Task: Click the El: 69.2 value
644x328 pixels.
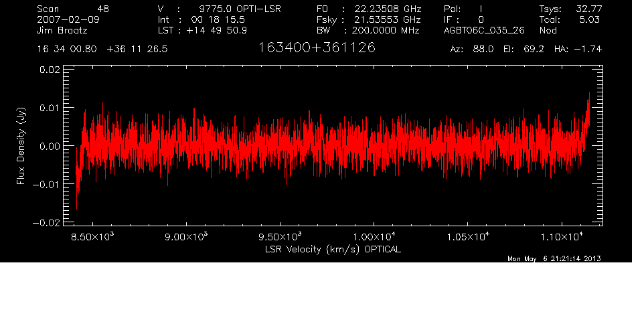Action: [x=524, y=50]
